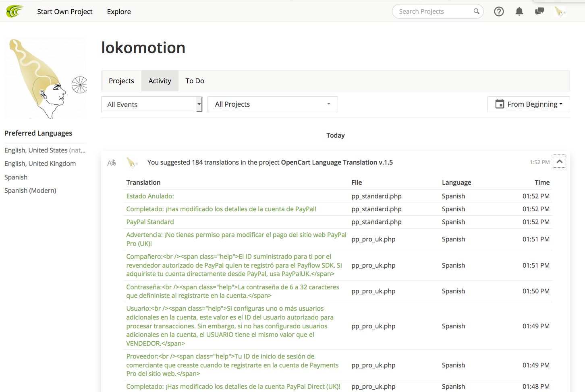Viewport: 585px width, 392px height.
Task: Open the help question mark icon
Action: tap(499, 11)
